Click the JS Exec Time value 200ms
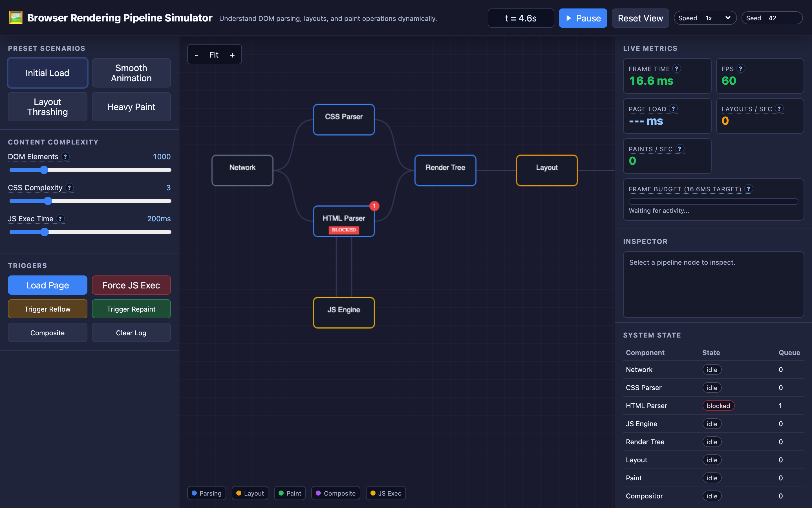The image size is (812, 508). tap(159, 219)
